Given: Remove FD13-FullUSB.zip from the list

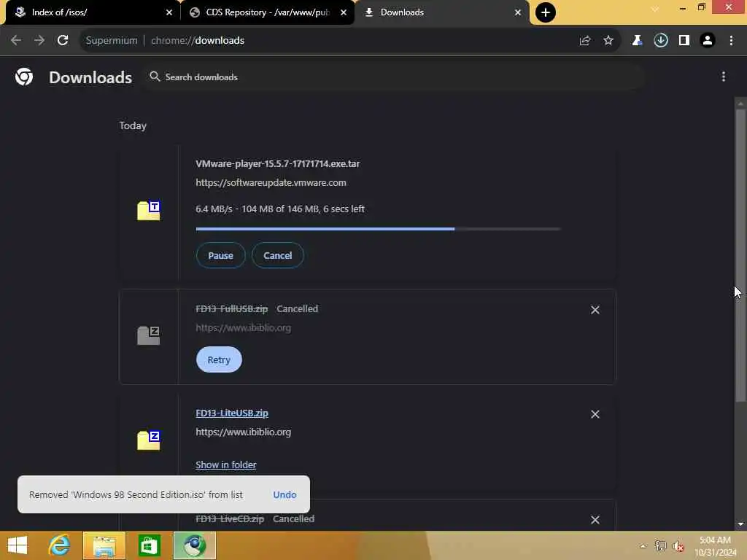Looking at the screenshot, I should [595, 310].
